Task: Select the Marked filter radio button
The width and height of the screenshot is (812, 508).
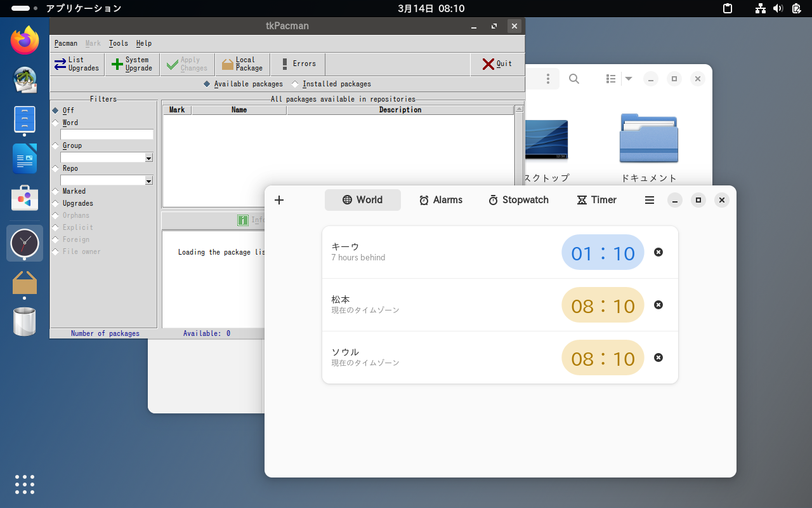Action: (69, 191)
